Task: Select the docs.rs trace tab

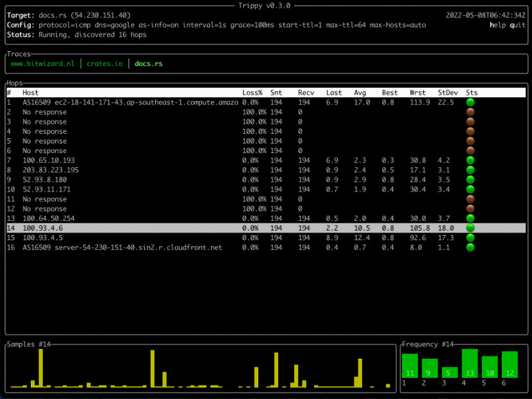Action: [x=148, y=64]
